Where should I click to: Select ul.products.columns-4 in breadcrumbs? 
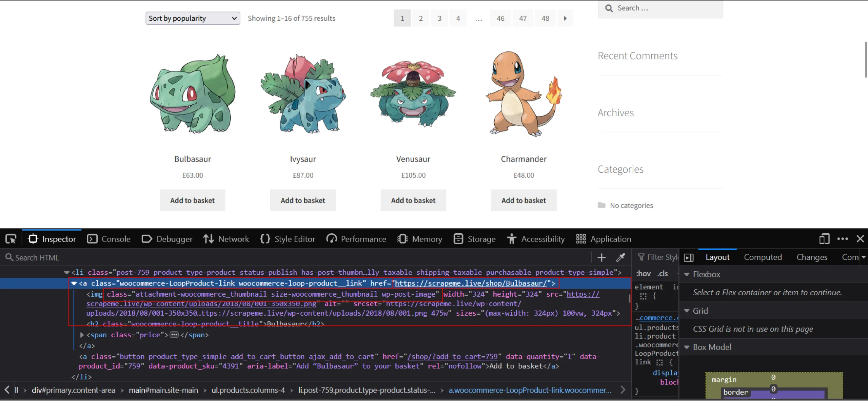(248, 390)
